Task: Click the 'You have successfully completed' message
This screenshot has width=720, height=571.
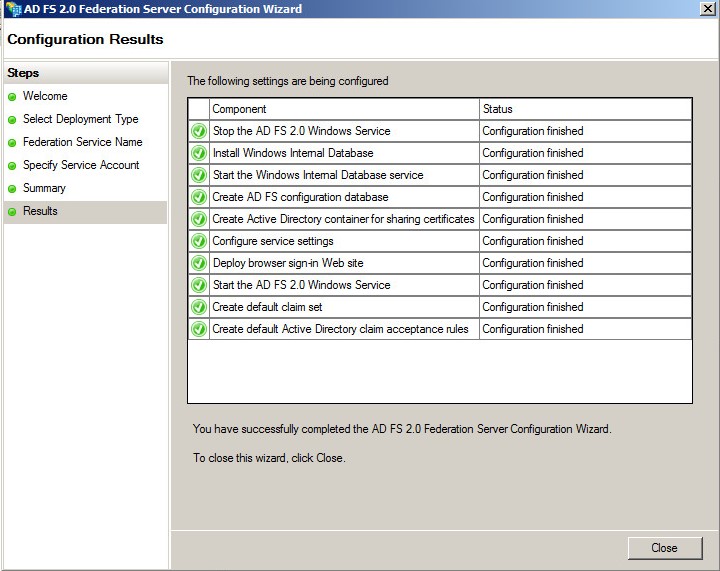Action: point(402,429)
